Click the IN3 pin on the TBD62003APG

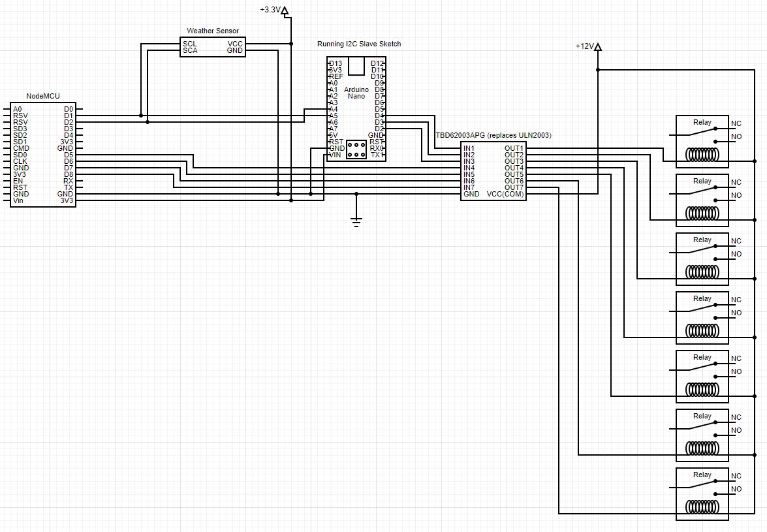(469, 161)
